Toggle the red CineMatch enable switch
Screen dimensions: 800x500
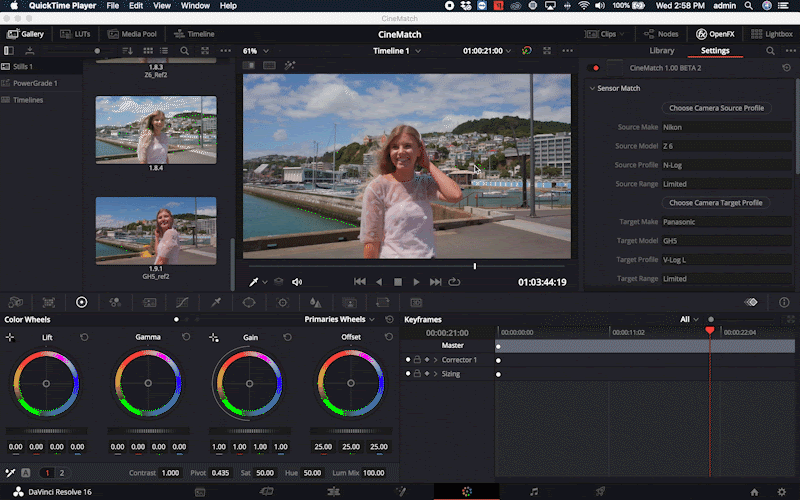[x=596, y=68]
